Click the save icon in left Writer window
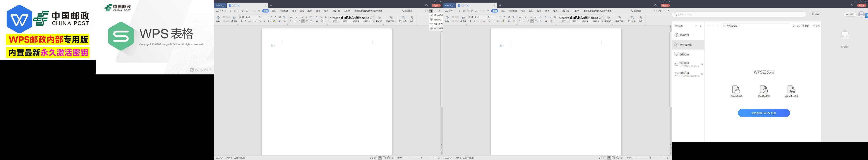This screenshot has width=868, height=160. (x=235, y=11)
